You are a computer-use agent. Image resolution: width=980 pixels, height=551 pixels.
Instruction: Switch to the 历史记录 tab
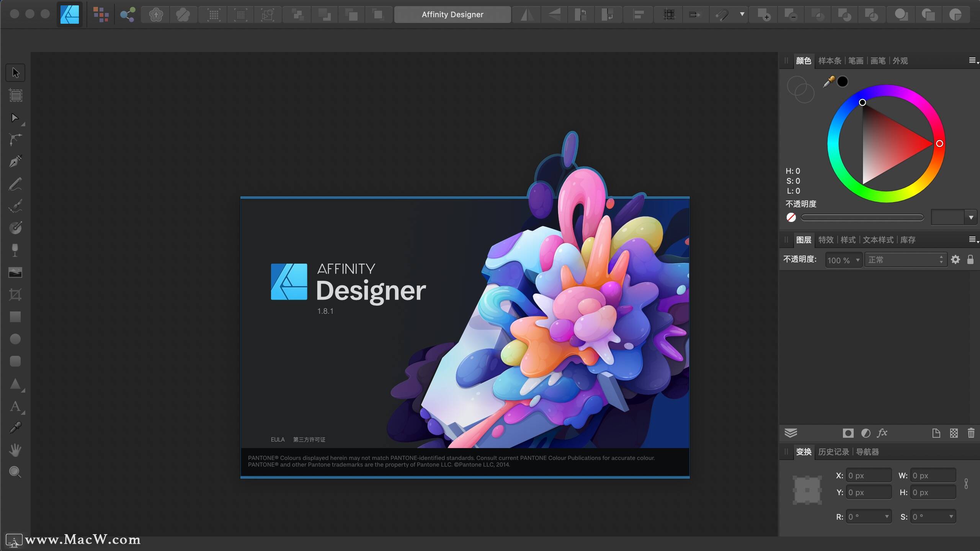coord(833,452)
